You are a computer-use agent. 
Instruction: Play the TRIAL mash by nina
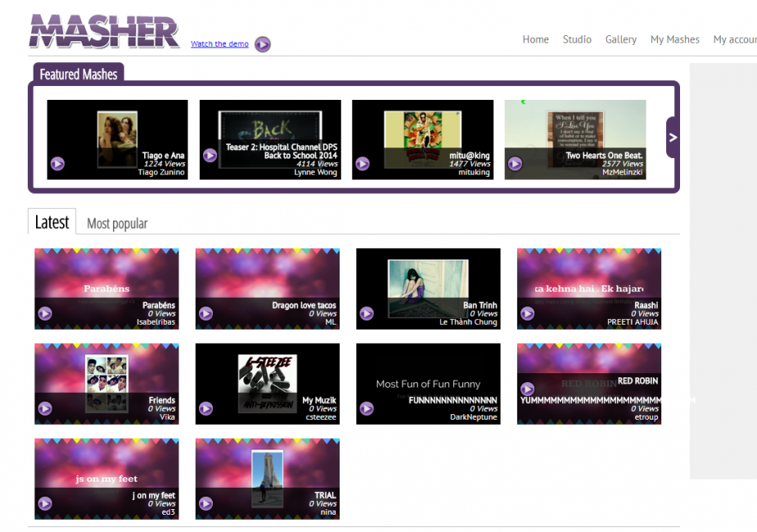pos(205,503)
